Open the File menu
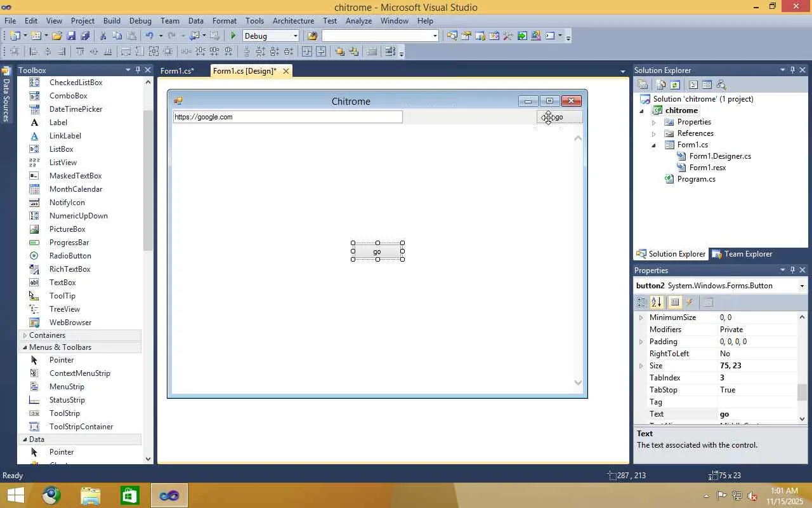The width and height of the screenshot is (812, 508). pyautogui.click(x=10, y=21)
